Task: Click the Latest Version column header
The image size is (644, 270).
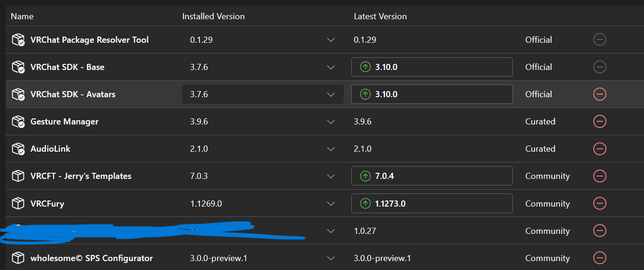Action: [380, 16]
